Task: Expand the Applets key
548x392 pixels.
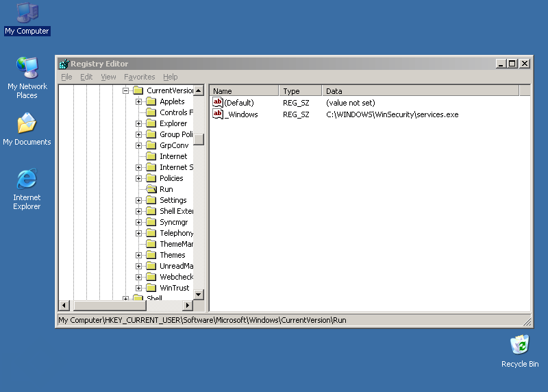Action: [139, 101]
